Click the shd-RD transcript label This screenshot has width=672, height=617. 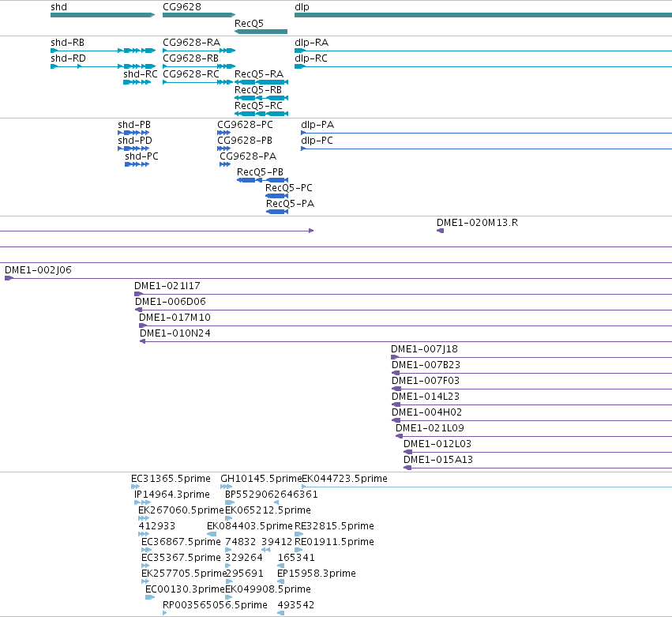[x=68, y=58]
